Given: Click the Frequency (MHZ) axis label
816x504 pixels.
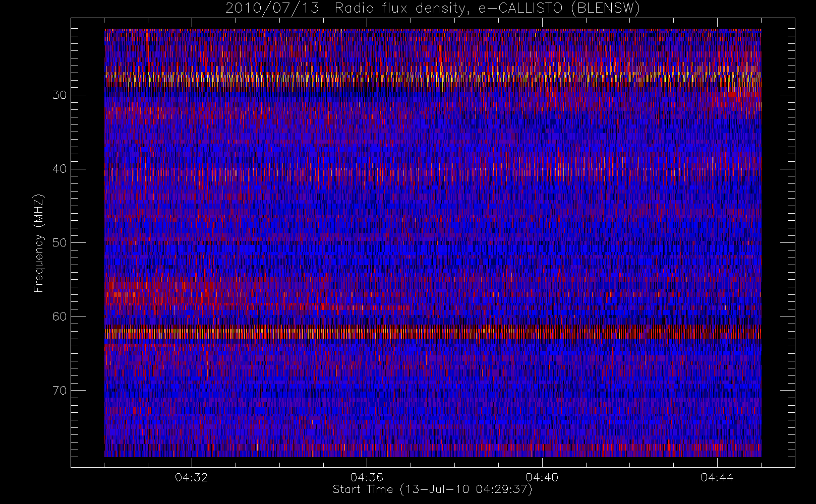Looking at the screenshot, I should 38,243.
